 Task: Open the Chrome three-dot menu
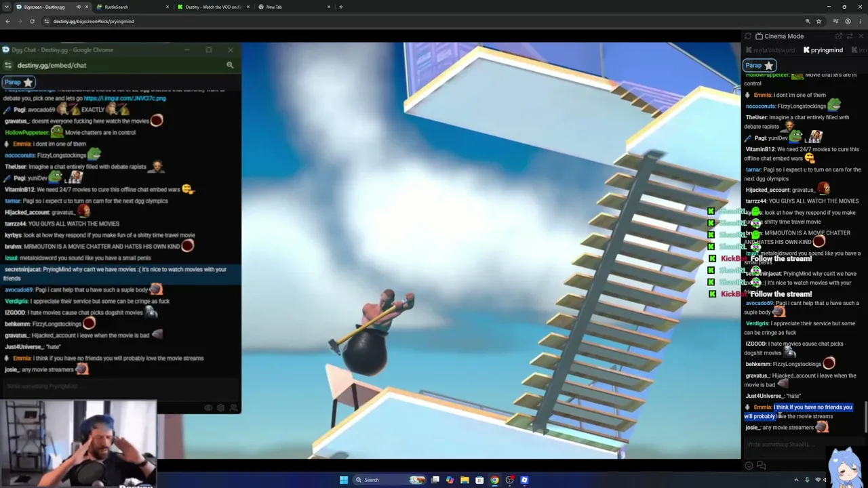pyautogui.click(x=860, y=21)
